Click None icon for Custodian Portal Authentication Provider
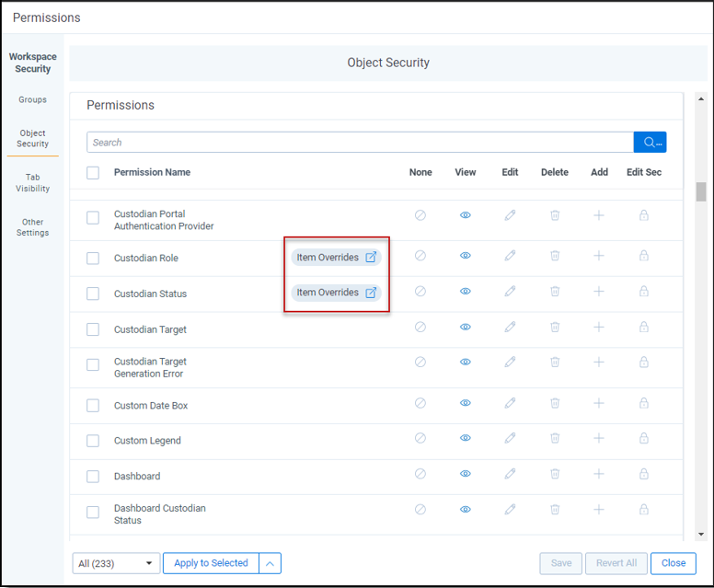Image resolution: width=714 pixels, height=588 pixels. point(420,215)
